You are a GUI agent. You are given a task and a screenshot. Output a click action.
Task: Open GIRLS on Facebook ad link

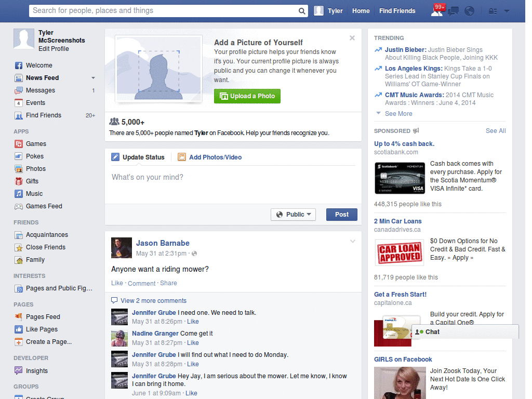point(403,360)
